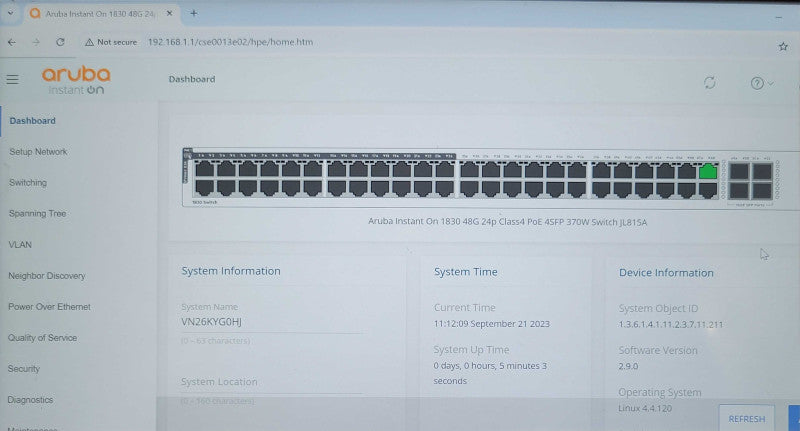Select port 13 on the switch diagram
This screenshot has width=800, height=431.
336,169
